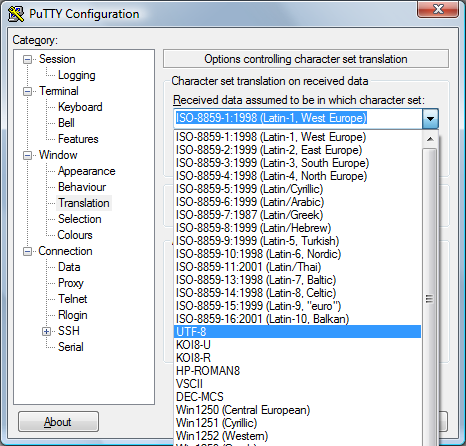Choose ISO-8859-11:2001 Latin/Thai
This screenshot has height=446, width=466.
pos(297,267)
